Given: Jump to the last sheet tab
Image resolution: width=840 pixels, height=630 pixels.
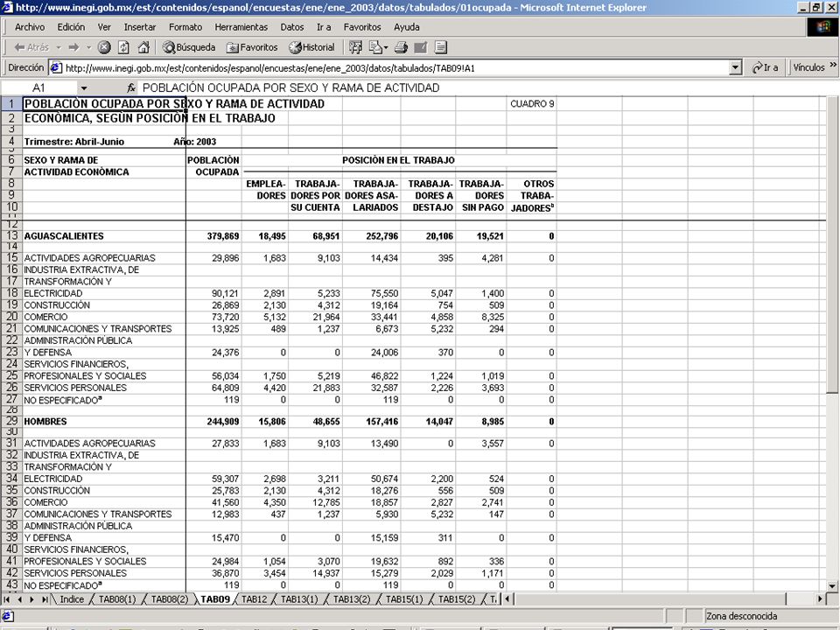Looking at the screenshot, I should 45,599.
